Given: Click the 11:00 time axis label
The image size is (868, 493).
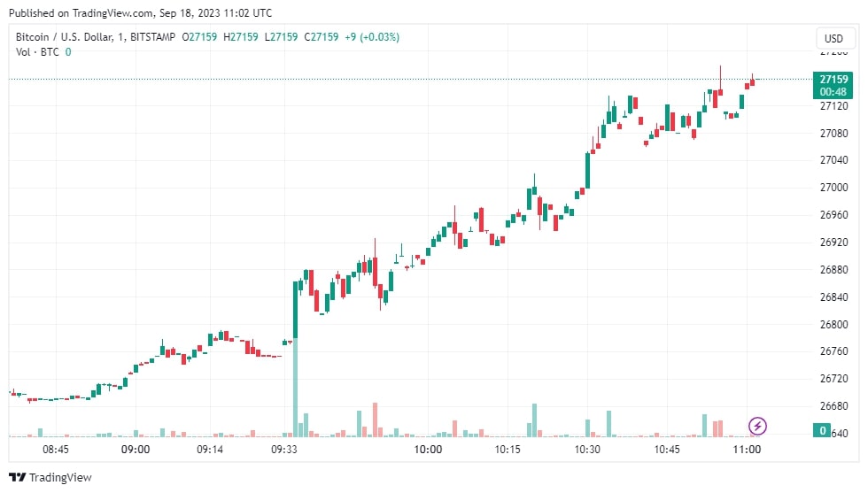Looking at the screenshot, I should coord(746,450).
